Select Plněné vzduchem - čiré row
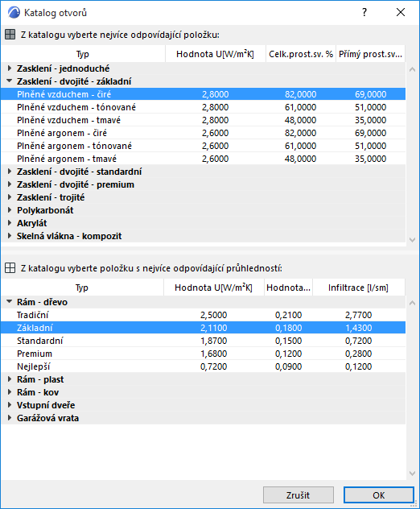The width and height of the screenshot is (420, 509). click(x=203, y=94)
